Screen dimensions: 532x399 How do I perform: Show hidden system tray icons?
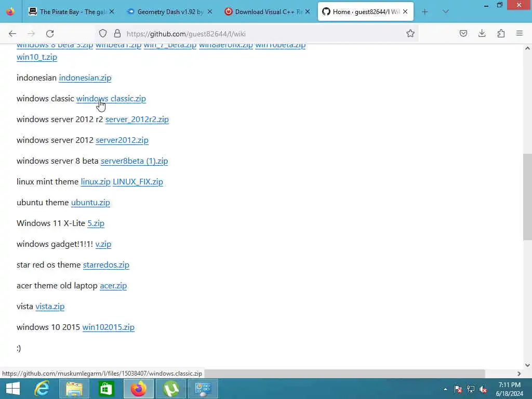(445, 389)
